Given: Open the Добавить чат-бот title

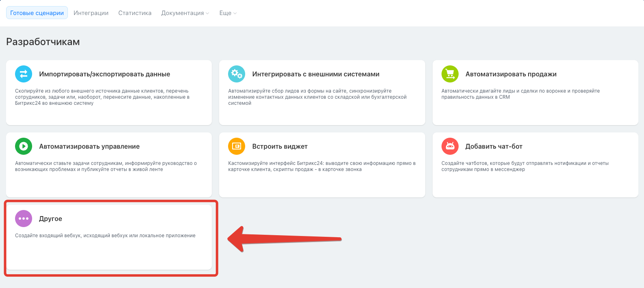Looking at the screenshot, I should point(494,147).
